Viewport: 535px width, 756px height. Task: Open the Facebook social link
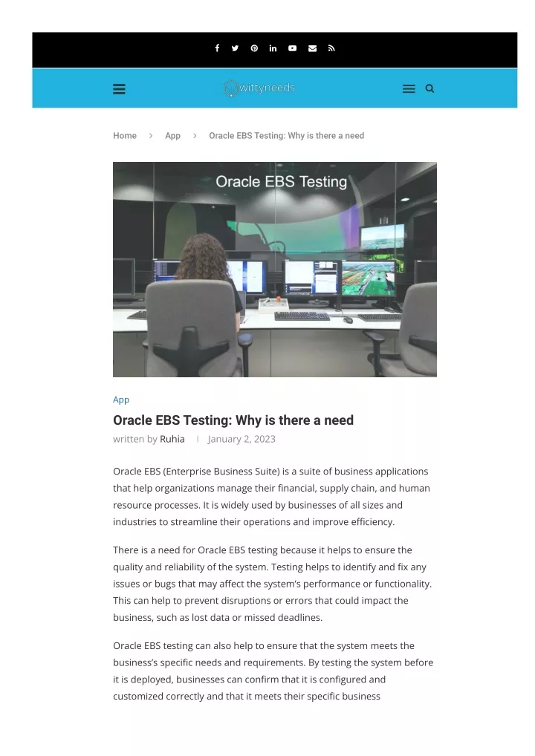[217, 48]
